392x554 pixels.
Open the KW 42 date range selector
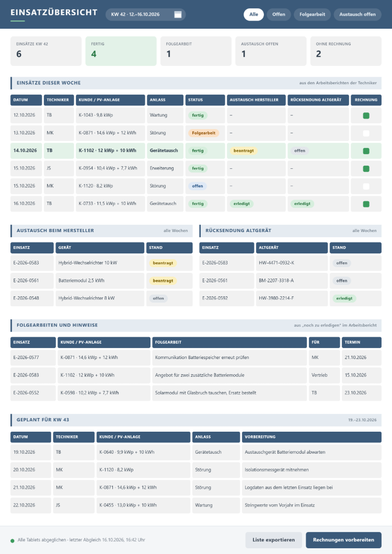coord(145,15)
